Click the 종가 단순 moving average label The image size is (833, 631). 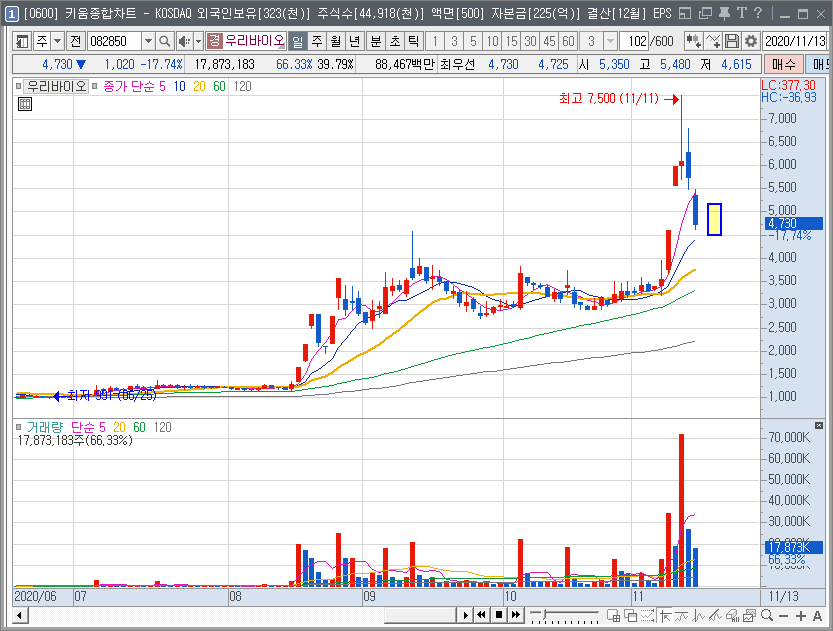click(x=129, y=86)
